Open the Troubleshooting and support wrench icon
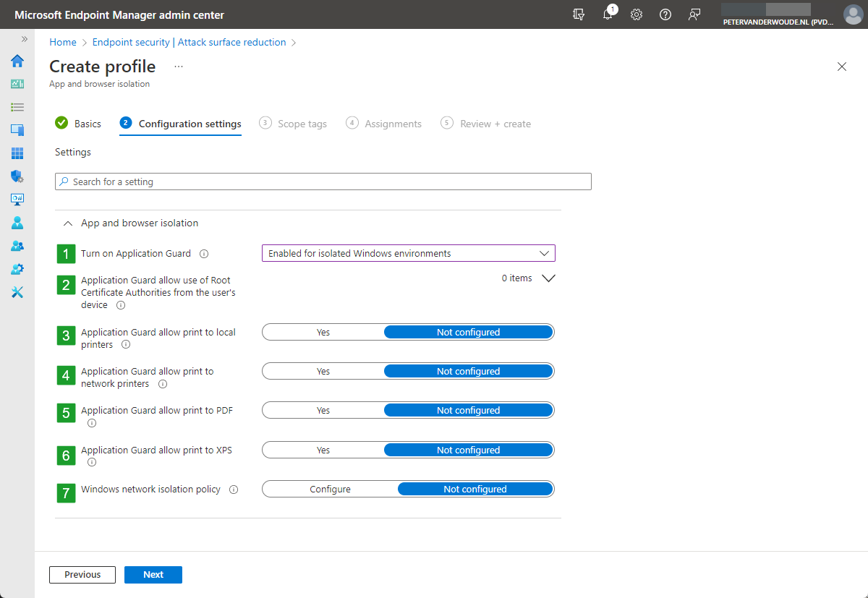The image size is (868, 598). [x=17, y=292]
